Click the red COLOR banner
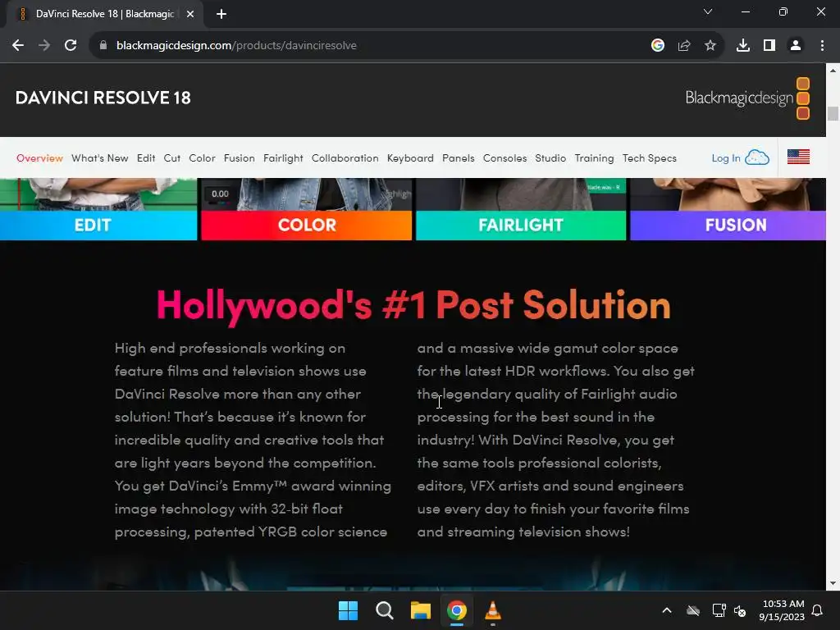Screen dimensions: 840x630 [x=307, y=225]
